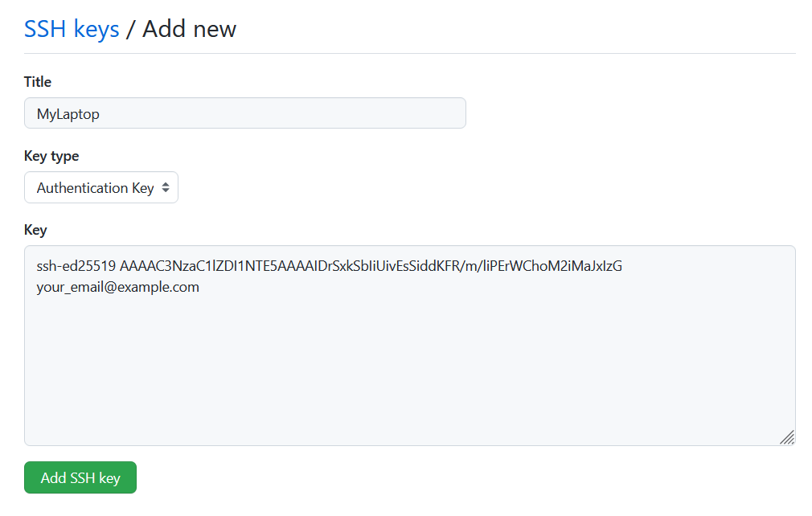
Task: Click the 'ssh-ed25519' prefix in the key
Action: (76, 266)
